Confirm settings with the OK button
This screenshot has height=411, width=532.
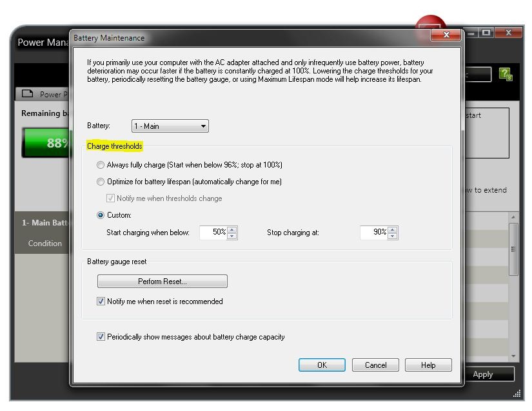[322, 365]
